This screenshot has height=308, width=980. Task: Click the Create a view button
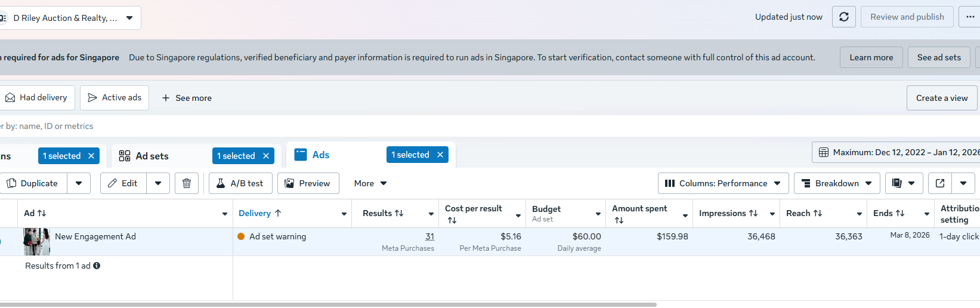[x=942, y=98]
